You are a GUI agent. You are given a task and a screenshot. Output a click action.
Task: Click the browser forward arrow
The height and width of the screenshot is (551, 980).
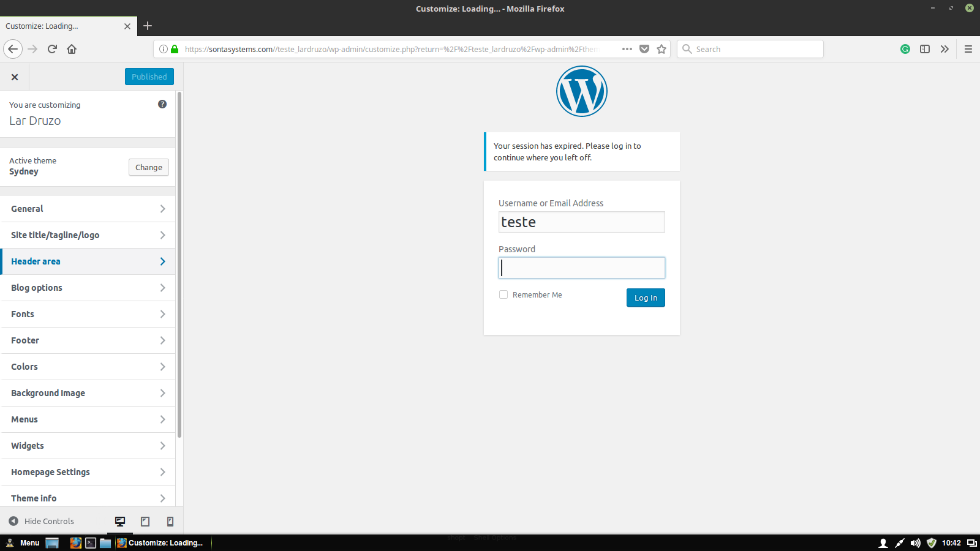(32, 49)
